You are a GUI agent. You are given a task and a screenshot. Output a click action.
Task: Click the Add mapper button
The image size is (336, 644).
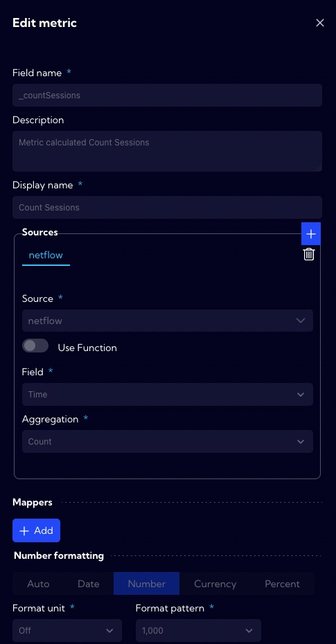[36, 530]
